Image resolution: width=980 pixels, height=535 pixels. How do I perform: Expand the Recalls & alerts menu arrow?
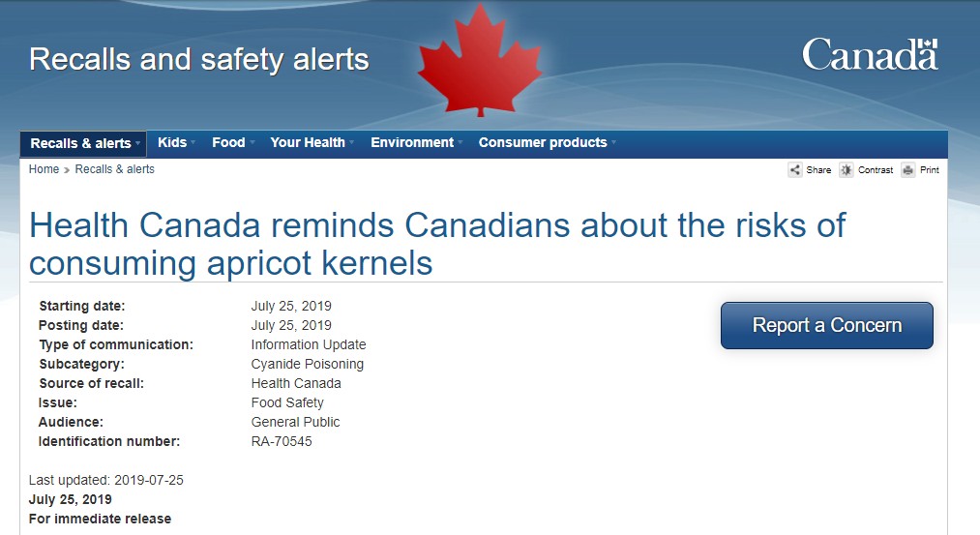click(x=137, y=144)
